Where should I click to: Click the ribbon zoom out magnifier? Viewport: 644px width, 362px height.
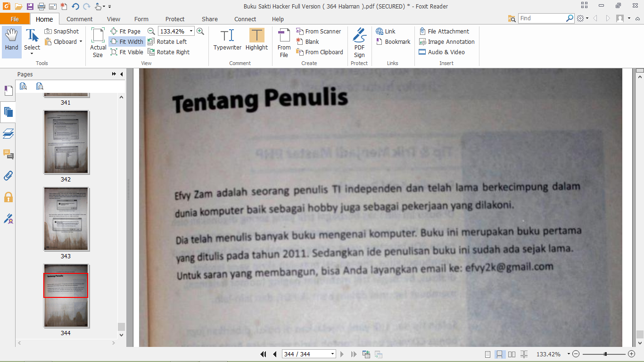151,31
